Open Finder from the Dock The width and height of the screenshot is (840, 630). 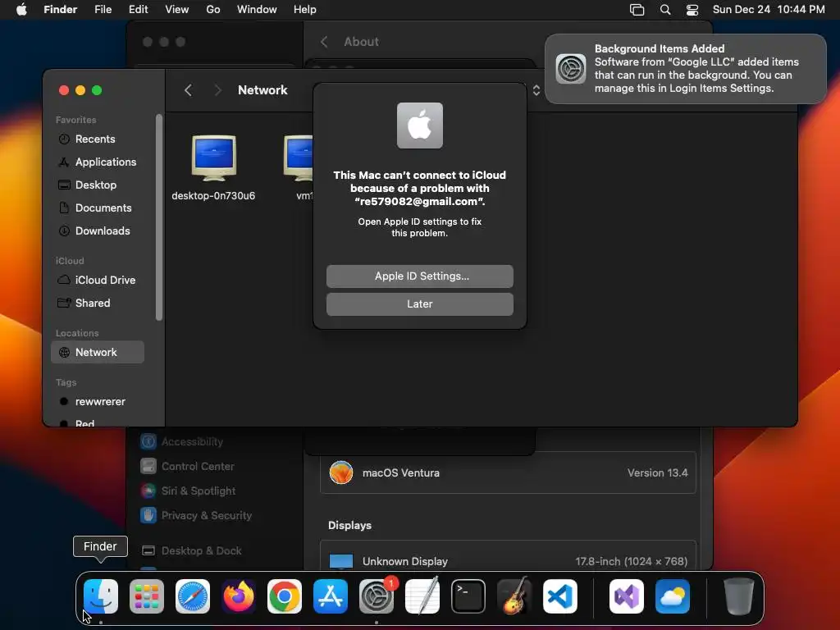pyautogui.click(x=101, y=596)
